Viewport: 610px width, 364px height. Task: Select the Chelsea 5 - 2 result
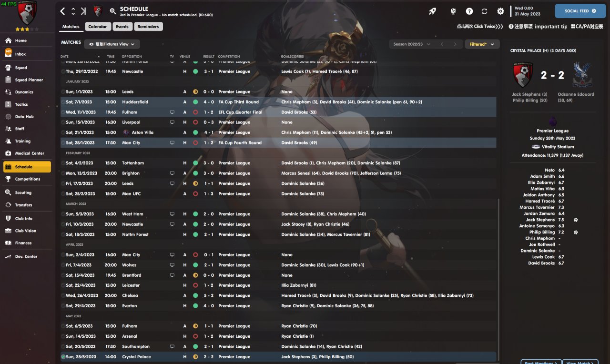pyautogui.click(x=208, y=295)
